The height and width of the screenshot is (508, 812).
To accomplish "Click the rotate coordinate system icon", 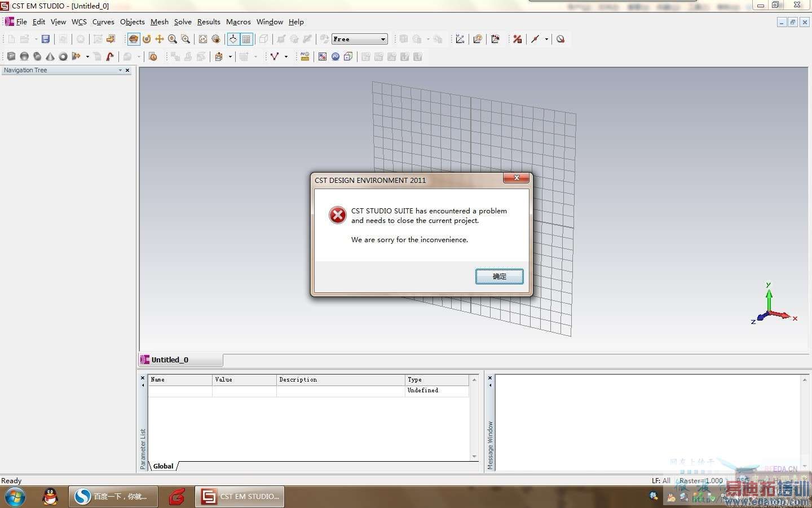I will tap(478, 39).
